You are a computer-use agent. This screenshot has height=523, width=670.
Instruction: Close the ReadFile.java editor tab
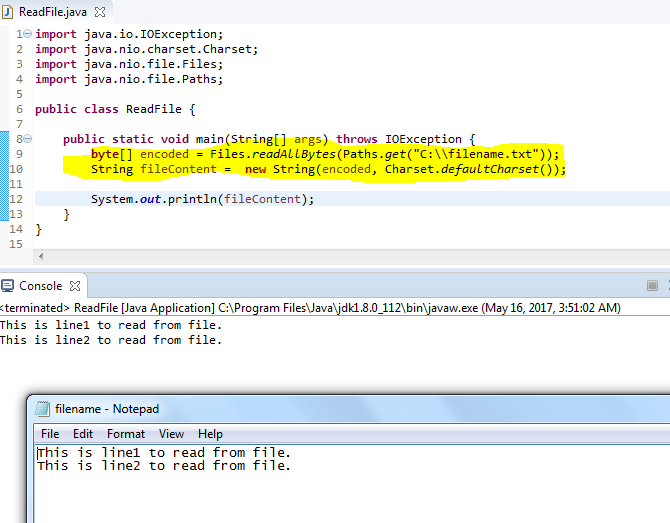tap(100, 12)
